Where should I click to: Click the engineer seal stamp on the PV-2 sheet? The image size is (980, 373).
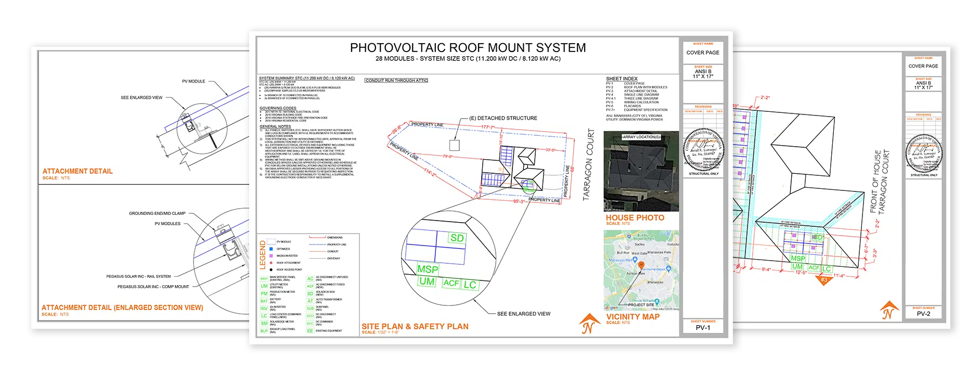coord(924,153)
